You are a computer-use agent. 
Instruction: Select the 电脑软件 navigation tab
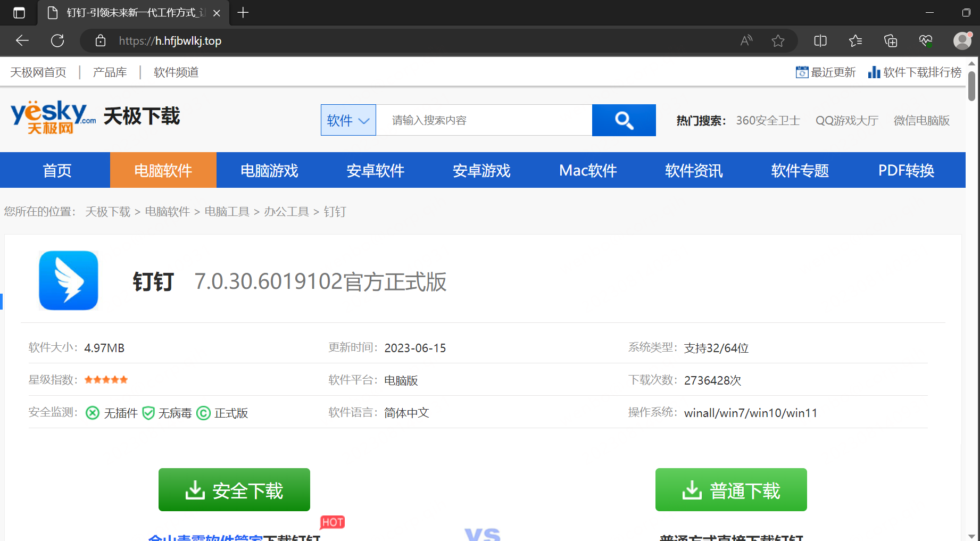point(163,170)
